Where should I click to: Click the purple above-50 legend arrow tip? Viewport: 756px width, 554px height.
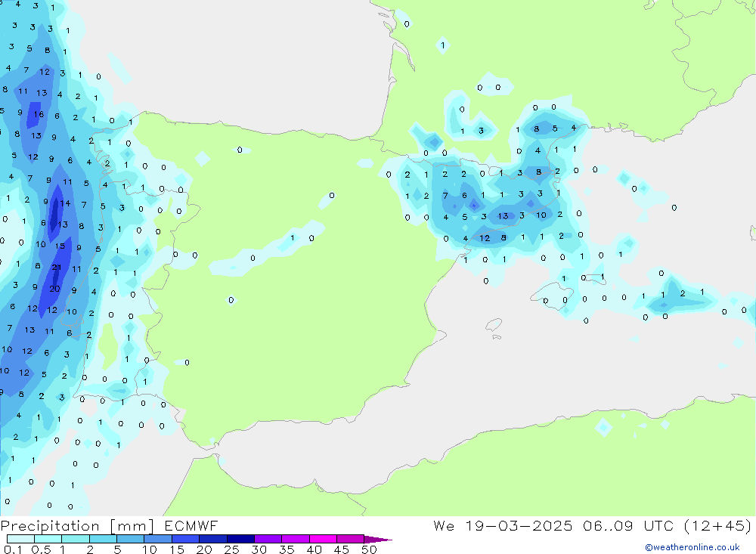(377, 539)
